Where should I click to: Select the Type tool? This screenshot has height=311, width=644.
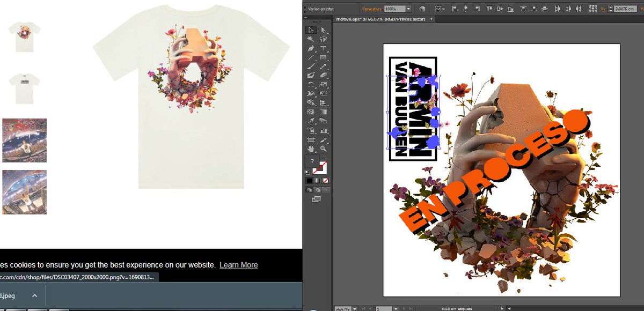(x=323, y=48)
